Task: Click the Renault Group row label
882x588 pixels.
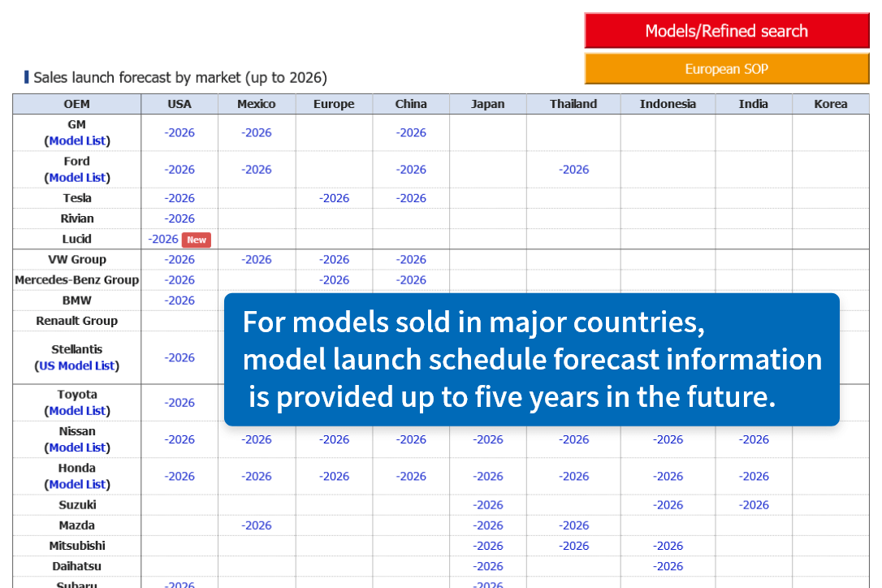Action: click(x=77, y=321)
